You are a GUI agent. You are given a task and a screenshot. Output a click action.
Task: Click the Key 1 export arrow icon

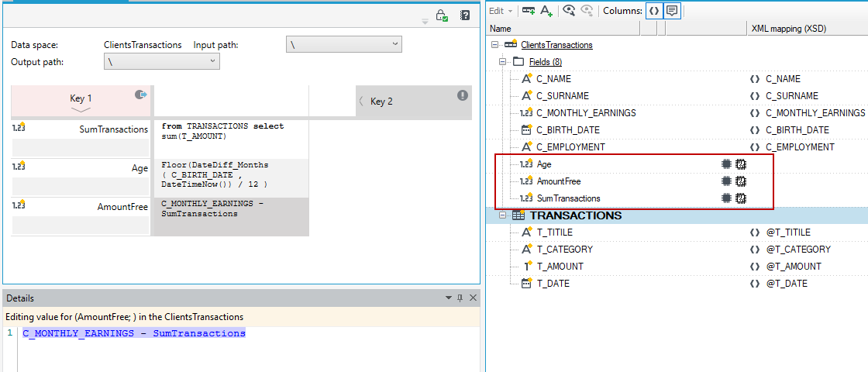click(x=141, y=95)
